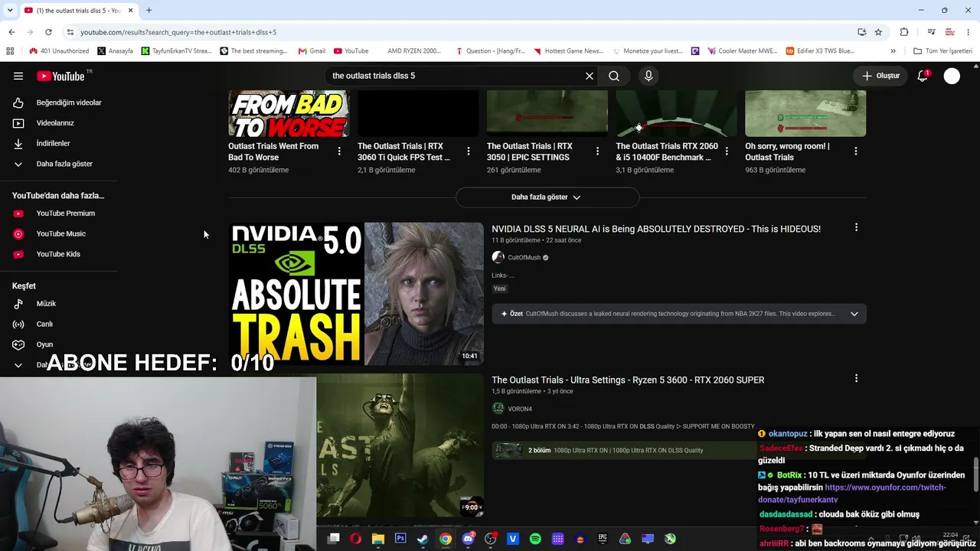Open options for Oh sorry, wrong room video
980x551 pixels.
[x=856, y=152]
